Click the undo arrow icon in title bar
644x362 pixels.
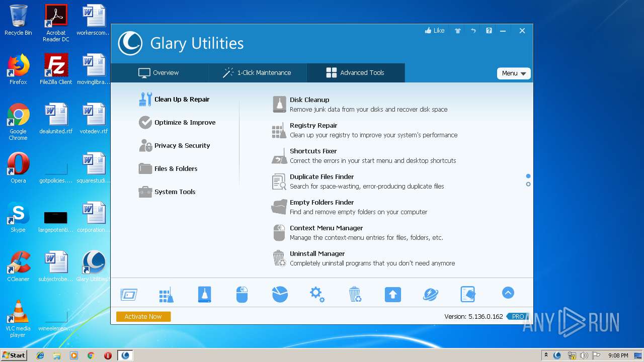coord(473,31)
